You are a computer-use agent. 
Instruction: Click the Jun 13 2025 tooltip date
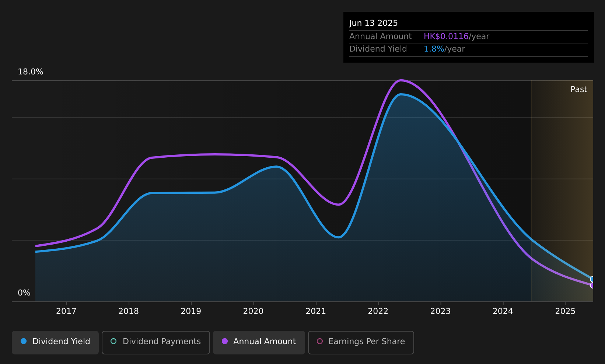click(x=373, y=23)
